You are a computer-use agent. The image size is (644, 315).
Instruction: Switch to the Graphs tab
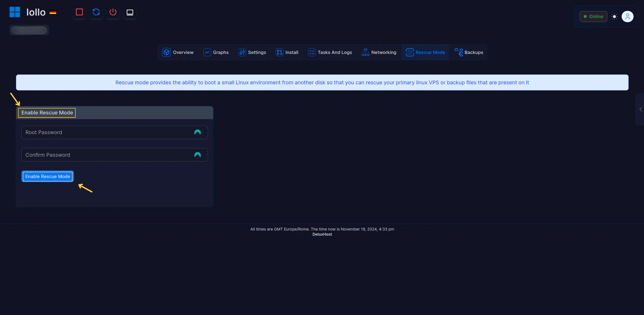216,52
